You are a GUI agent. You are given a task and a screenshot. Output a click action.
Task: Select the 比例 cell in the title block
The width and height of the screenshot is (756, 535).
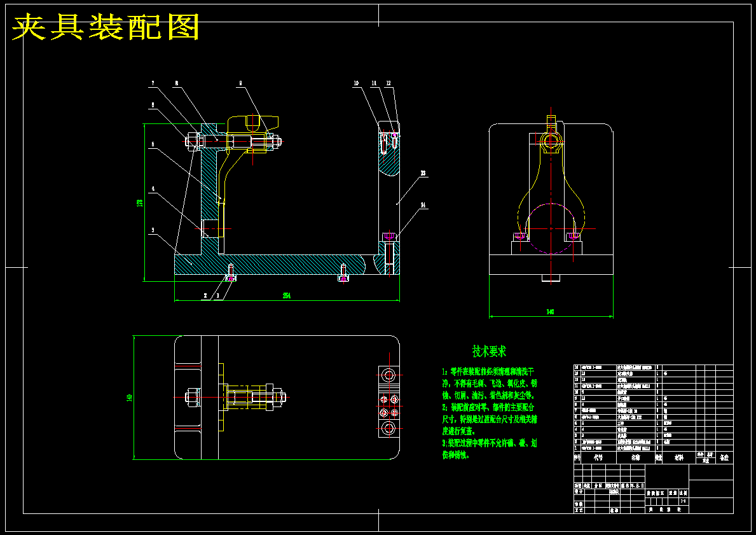[x=683, y=494]
